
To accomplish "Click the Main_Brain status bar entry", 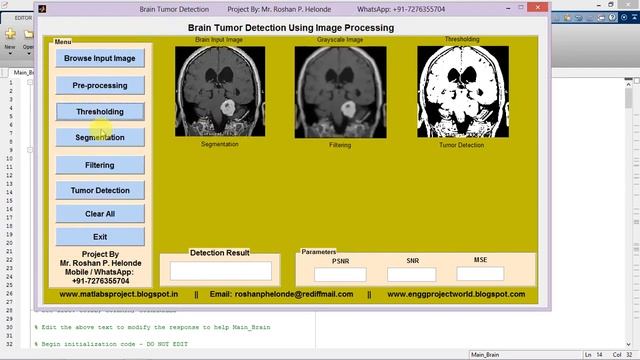I will [x=485, y=355].
